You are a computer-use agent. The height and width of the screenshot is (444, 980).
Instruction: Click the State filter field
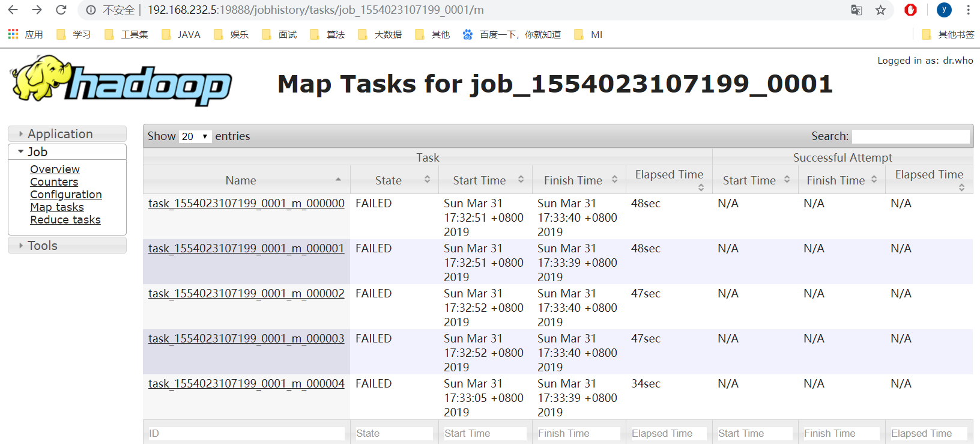click(x=394, y=433)
